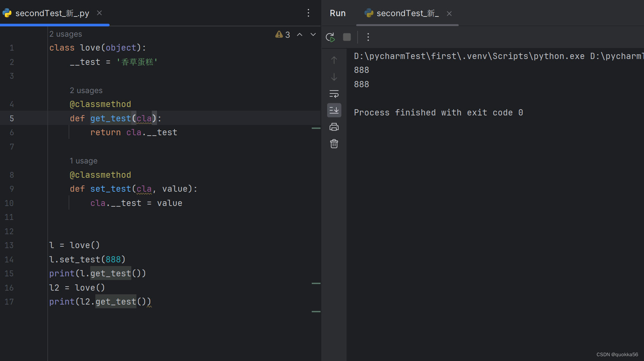The width and height of the screenshot is (644, 361).
Task: Toggle scroll to end of console
Action: 334,110
